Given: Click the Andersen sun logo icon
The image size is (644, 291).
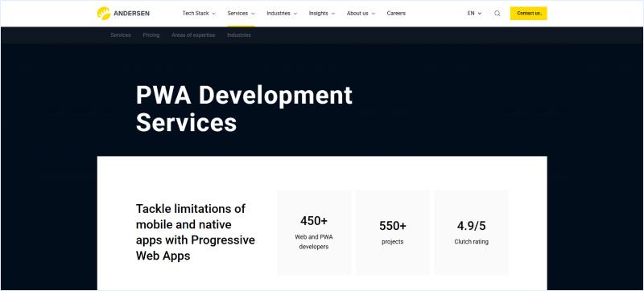Looking at the screenshot, I should [104, 13].
